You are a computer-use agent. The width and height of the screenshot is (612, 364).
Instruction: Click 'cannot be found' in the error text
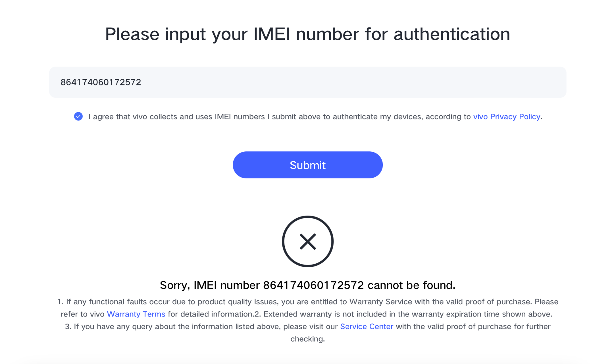click(x=411, y=285)
